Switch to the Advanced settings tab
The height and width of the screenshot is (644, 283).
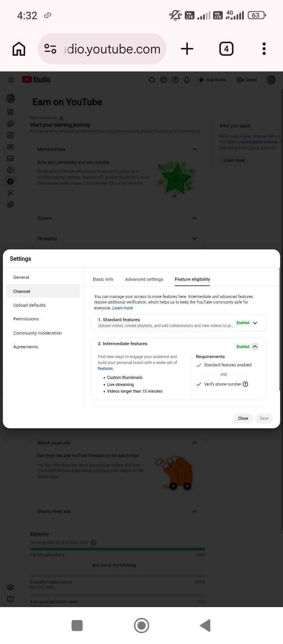pyautogui.click(x=144, y=279)
